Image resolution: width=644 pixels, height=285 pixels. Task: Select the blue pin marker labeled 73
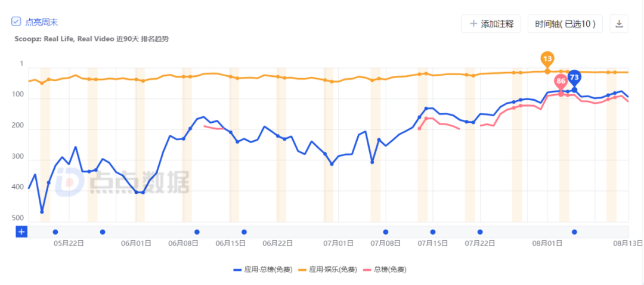coord(574,78)
